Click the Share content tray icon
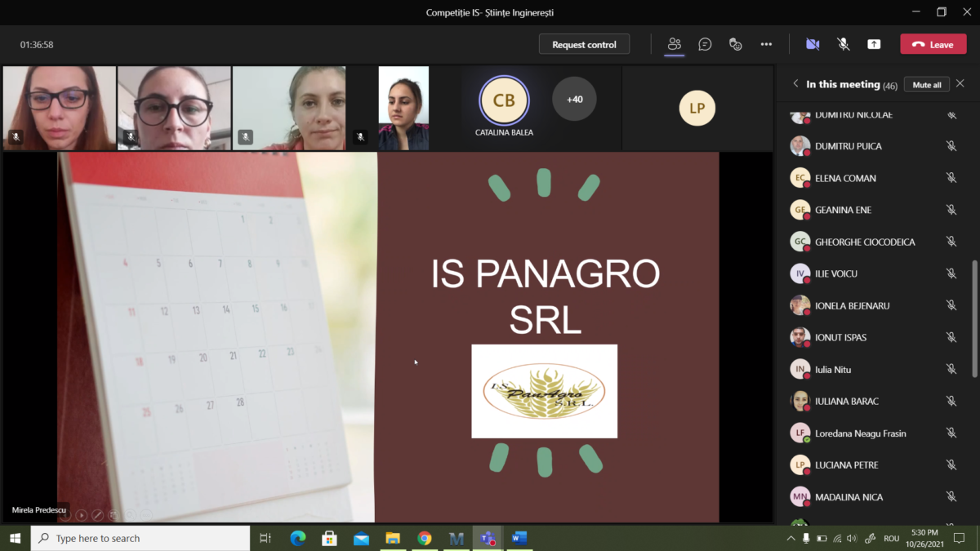This screenshot has width=980, height=551. click(874, 44)
